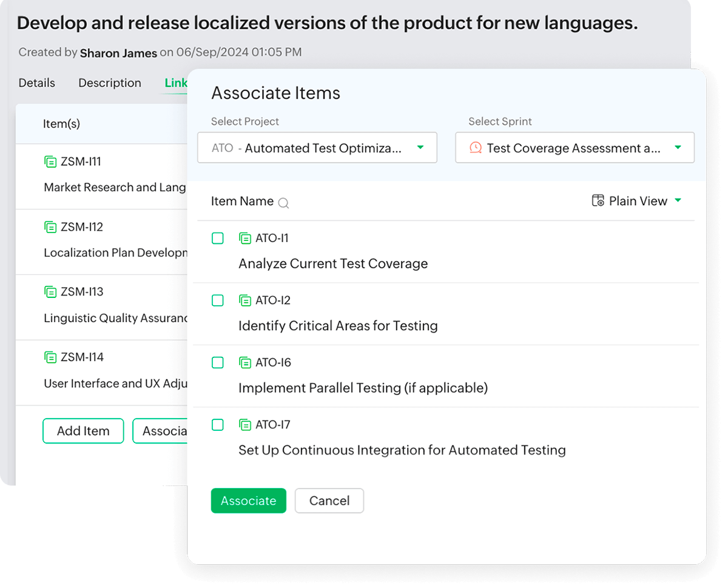Switch to the Details tab
The width and height of the screenshot is (728, 585).
(36, 83)
